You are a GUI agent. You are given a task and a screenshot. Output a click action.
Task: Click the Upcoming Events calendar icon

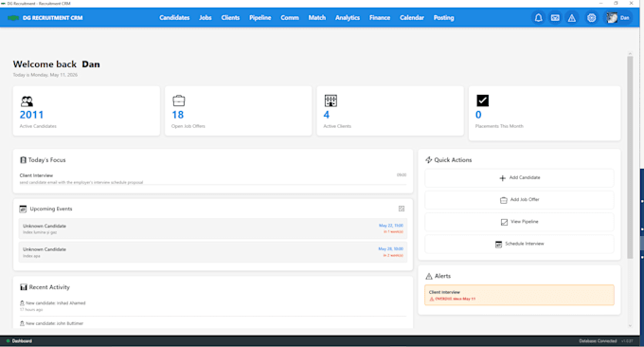pyautogui.click(x=23, y=209)
